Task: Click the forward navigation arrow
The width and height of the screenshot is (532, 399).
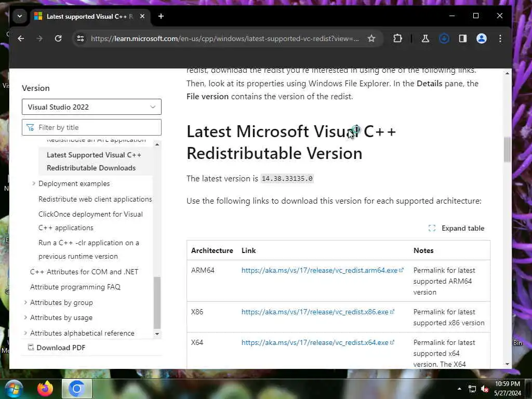Action: coord(39,38)
